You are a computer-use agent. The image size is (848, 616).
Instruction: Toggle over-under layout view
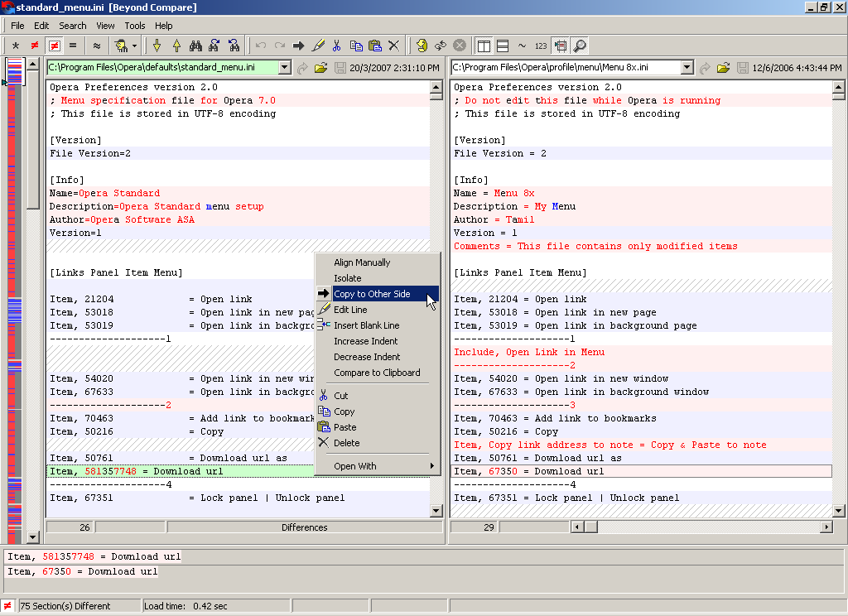click(x=503, y=46)
